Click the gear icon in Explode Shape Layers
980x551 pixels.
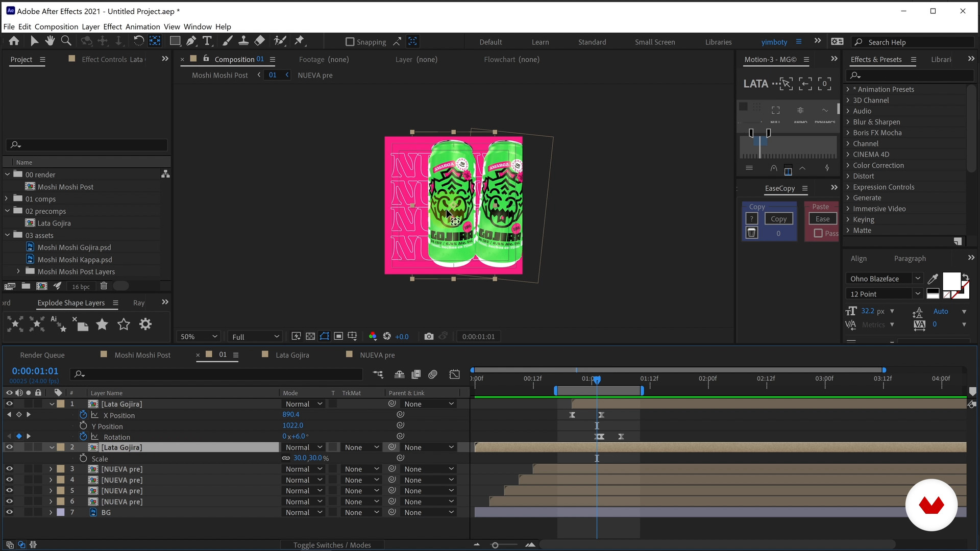pyautogui.click(x=145, y=324)
